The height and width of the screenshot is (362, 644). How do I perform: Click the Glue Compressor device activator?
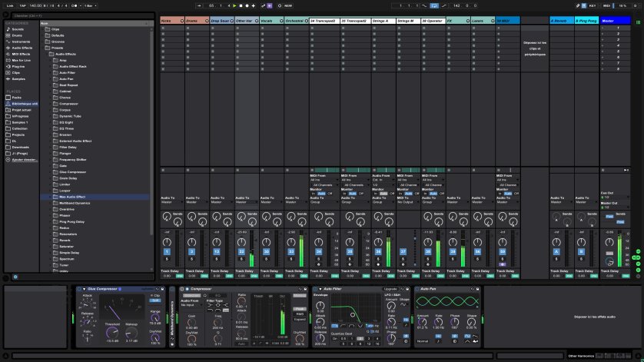click(79, 289)
